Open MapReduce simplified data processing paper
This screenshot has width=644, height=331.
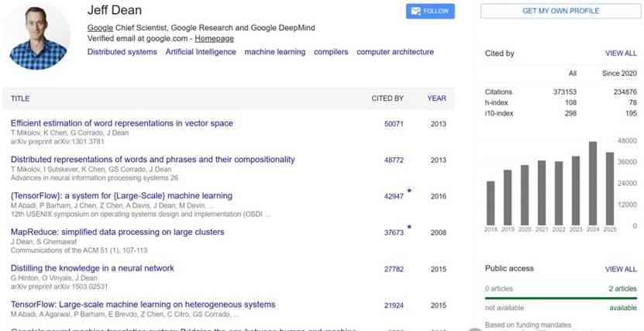click(118, 232)
